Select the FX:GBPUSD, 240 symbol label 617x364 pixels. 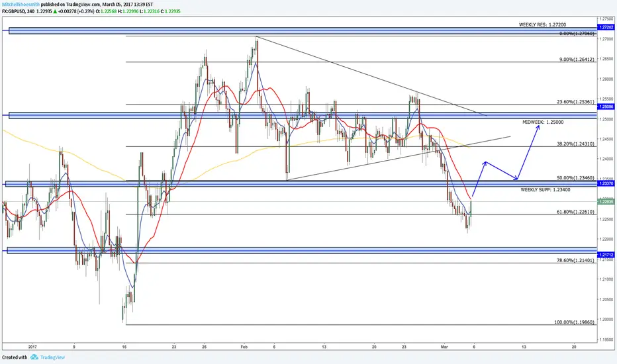click(x=18, y=11)
